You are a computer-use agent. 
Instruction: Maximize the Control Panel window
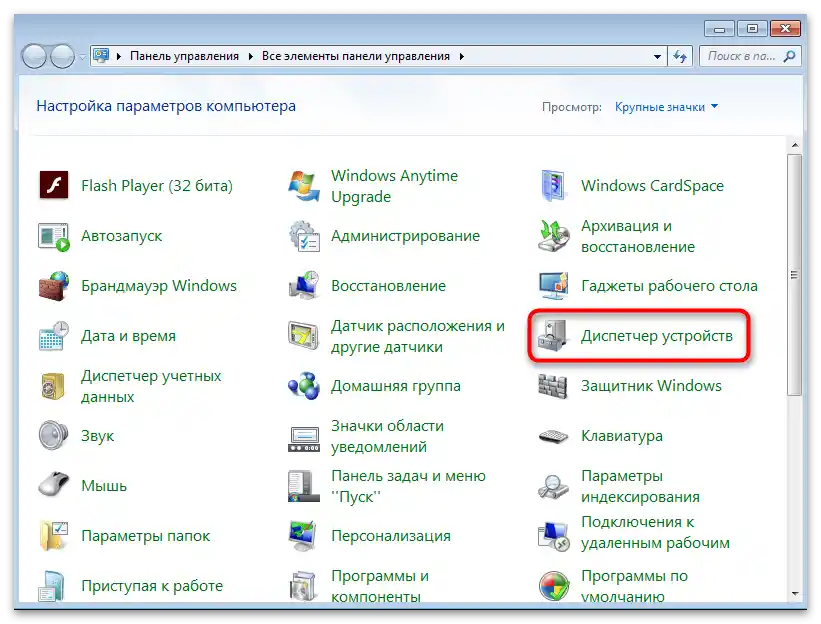(752, 29)
